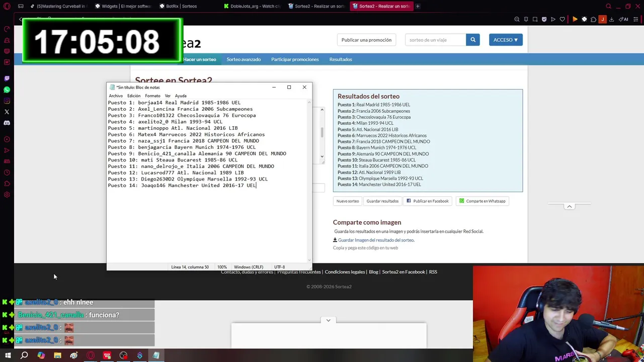Image resolution: width=644 pixels, height=362 pixels.
Task: Open the Formato menu in Notepad
Action: click(152, 96)
